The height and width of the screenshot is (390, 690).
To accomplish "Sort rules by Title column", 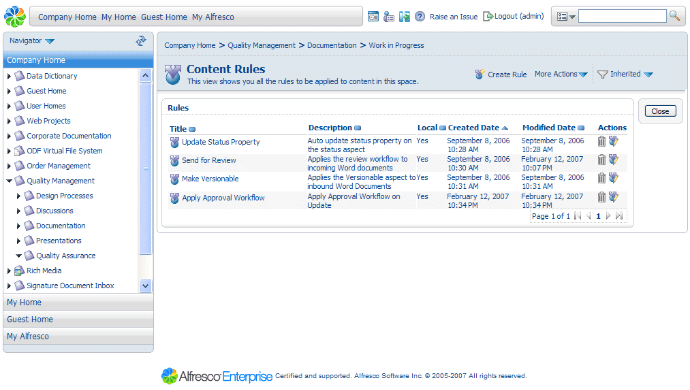I will tap(182, 129).
